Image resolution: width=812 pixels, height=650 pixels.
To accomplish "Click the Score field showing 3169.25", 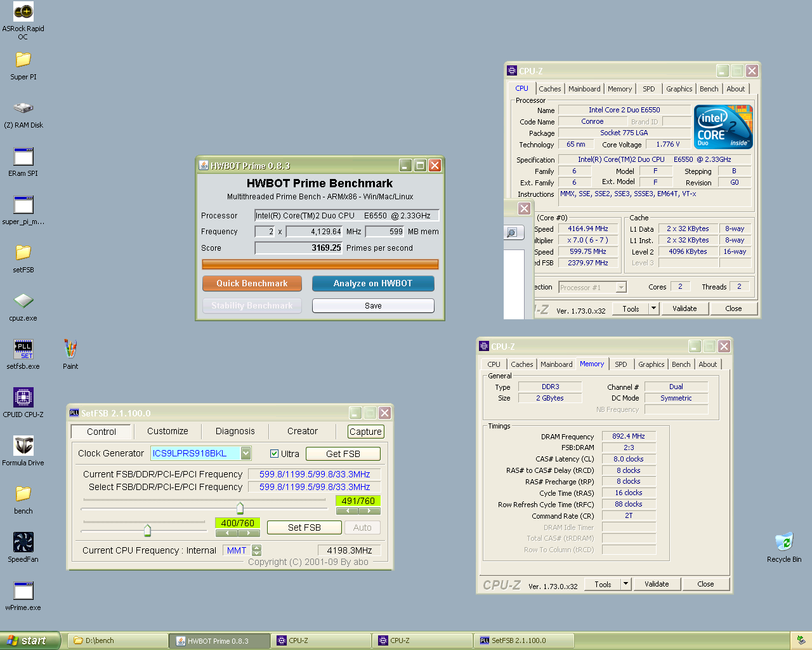I will (299, 248).
